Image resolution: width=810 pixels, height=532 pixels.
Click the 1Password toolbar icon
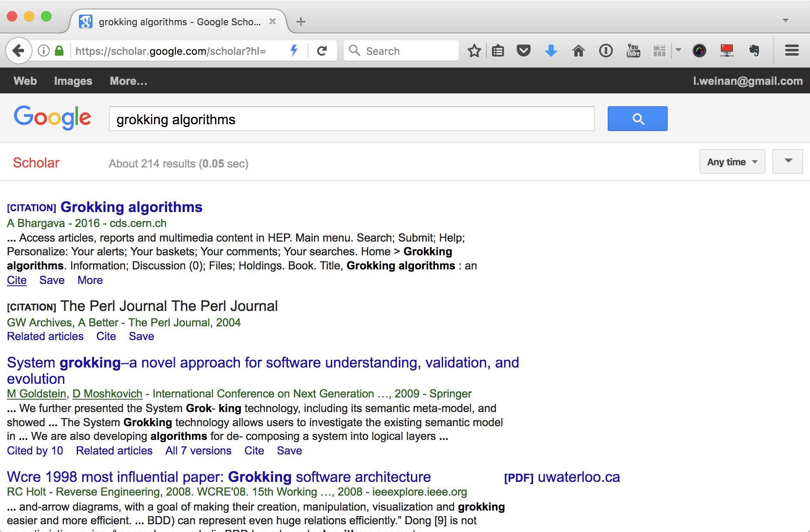[606, 51]
